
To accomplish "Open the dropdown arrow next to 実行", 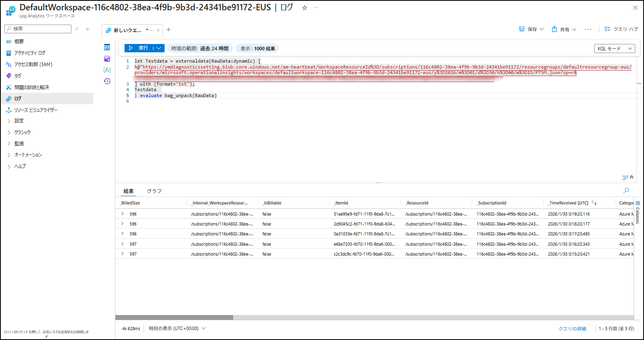I will click(159, 48).
